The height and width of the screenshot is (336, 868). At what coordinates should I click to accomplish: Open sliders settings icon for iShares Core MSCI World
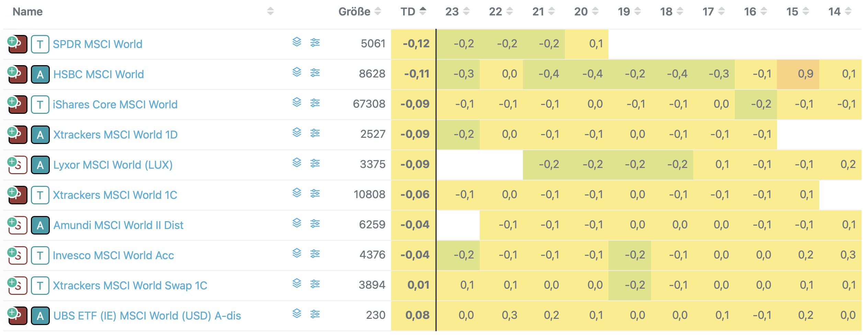pos(315,103)
